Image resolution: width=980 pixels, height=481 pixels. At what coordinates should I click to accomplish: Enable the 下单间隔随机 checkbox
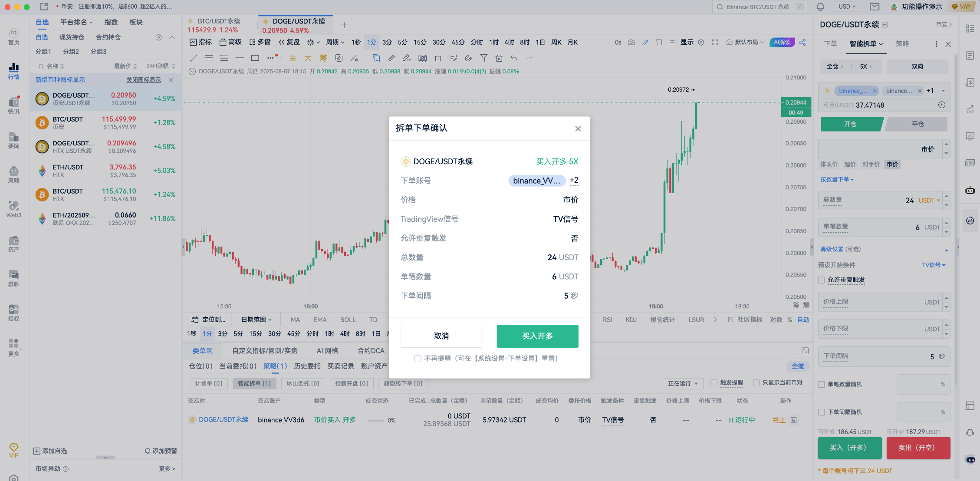pyautogui.click(x=821, y=412)
